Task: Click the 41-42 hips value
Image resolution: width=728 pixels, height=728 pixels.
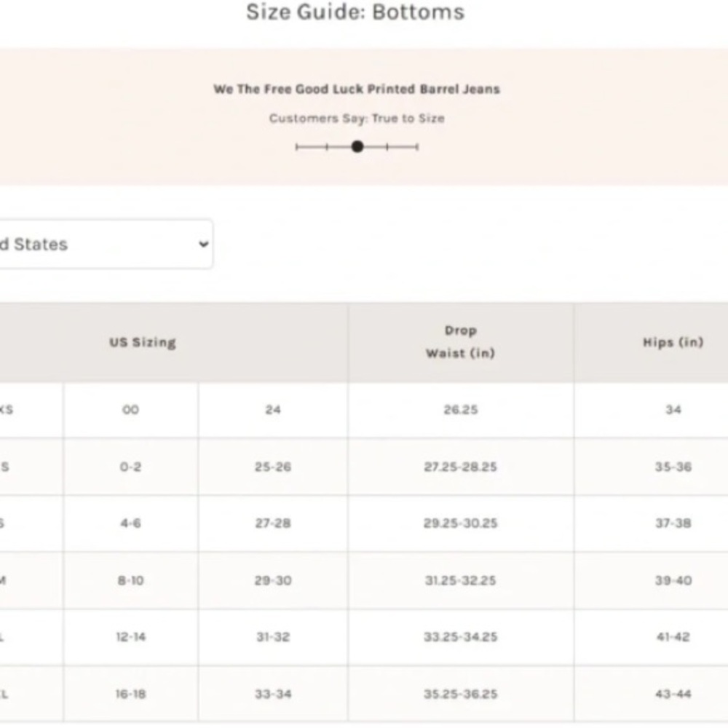Action: point(673,637)
